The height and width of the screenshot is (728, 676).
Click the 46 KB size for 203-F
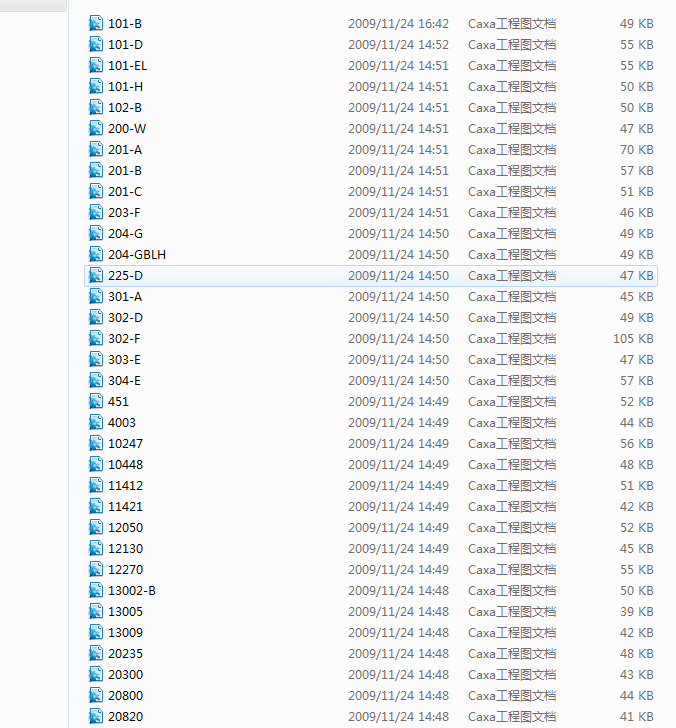637,212
